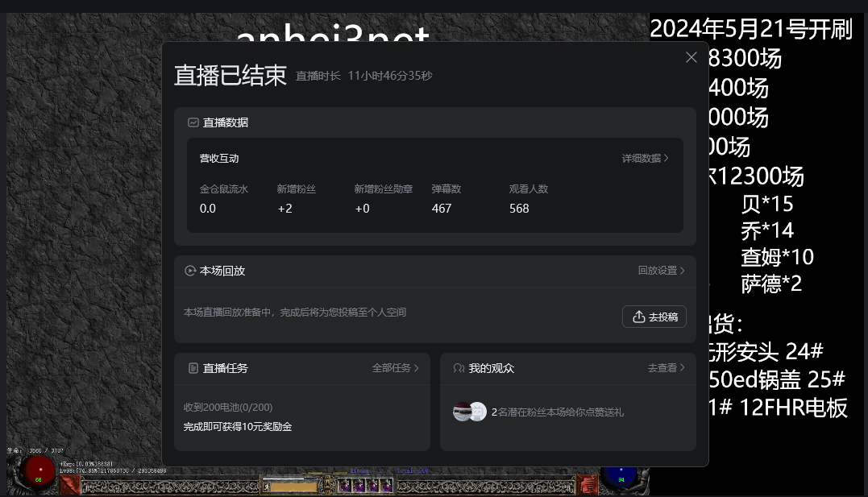The height and width of the screenshot is (497, 868).
Task: Click the overlay text 萨德*2
Action: tap(771, 284)
